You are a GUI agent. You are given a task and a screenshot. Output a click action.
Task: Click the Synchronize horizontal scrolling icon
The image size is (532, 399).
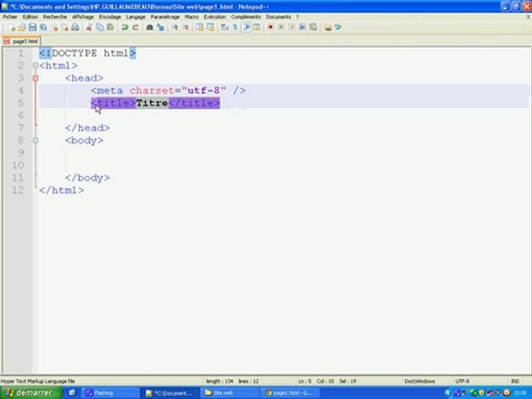pos(211,28)
